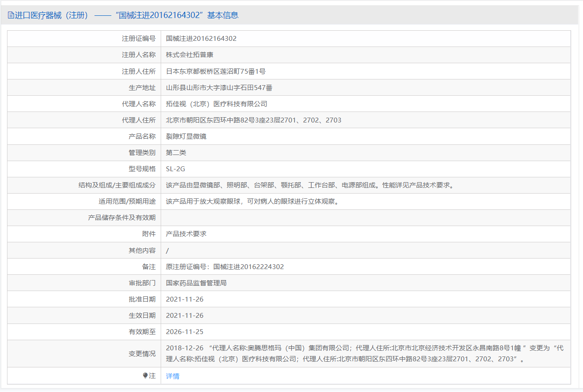Click the 代理人住所 address value
The height and width of the screenshot is (392, 583).
point(253,120)
